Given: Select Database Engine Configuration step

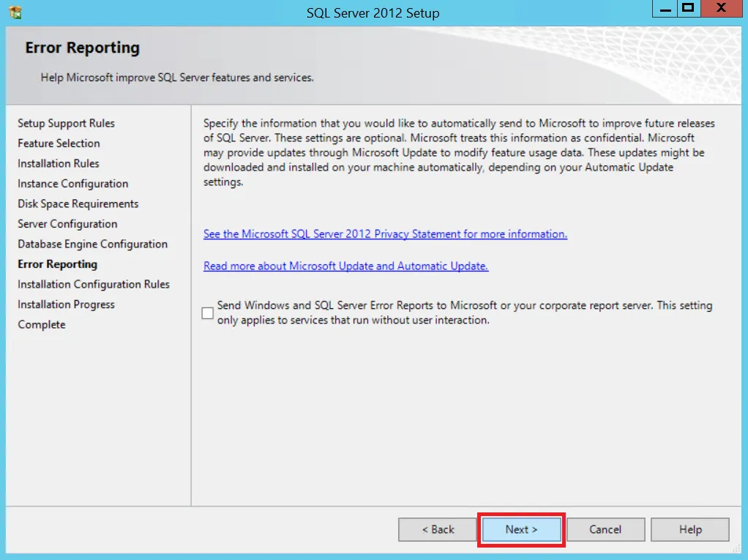Looking at the screenshot, I should 92,244.
